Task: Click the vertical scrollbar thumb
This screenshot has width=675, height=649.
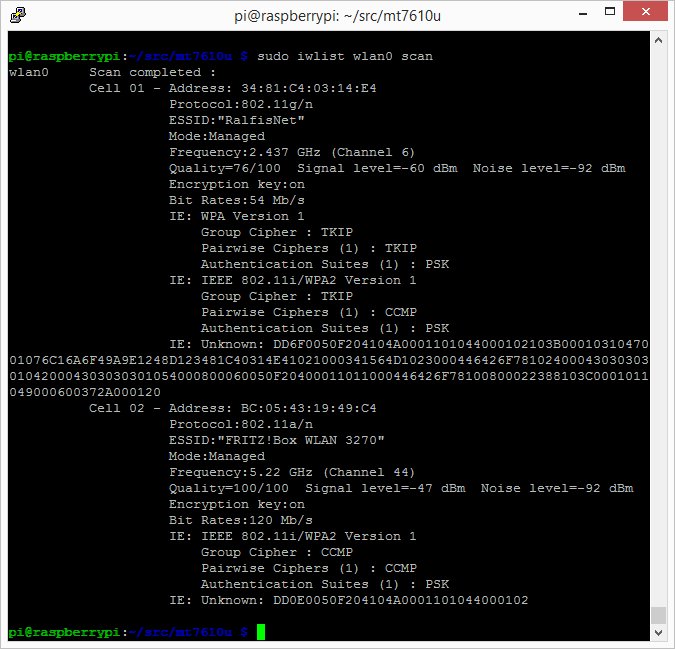Action: coord(658,615)
